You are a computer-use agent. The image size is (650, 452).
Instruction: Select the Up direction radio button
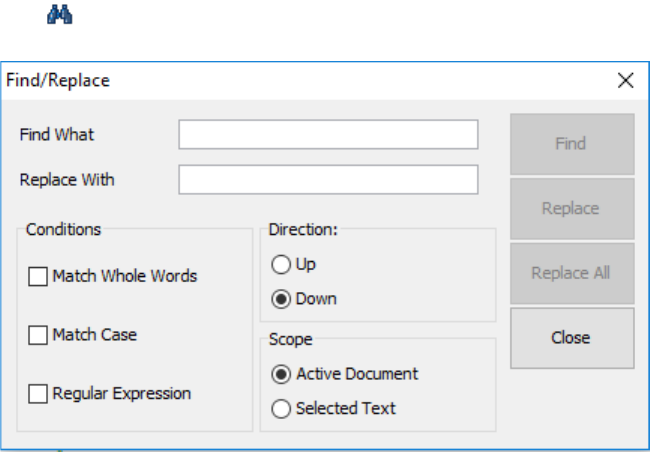click(x=281, y=265)
